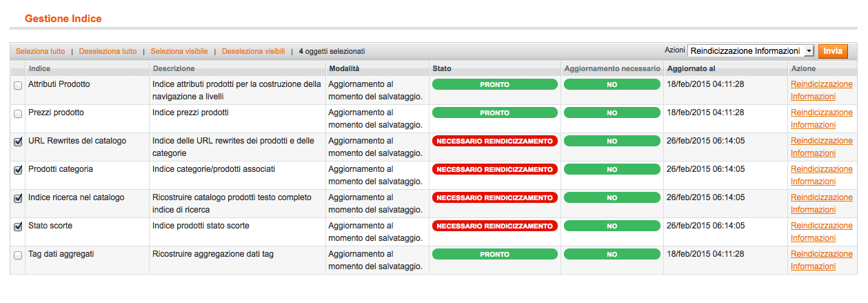Screen dimensions: 868x303
Task: Click the Aggiornato al column header
Action: pyautogui.click(x=692, y=69)
